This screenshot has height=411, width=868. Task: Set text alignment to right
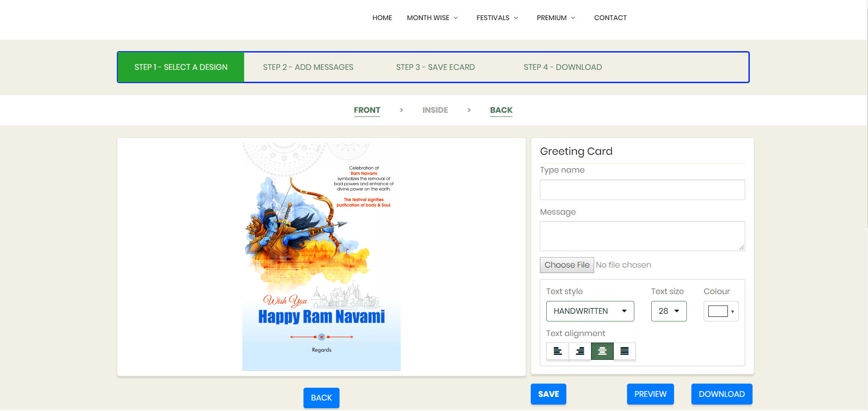(580, 351)
